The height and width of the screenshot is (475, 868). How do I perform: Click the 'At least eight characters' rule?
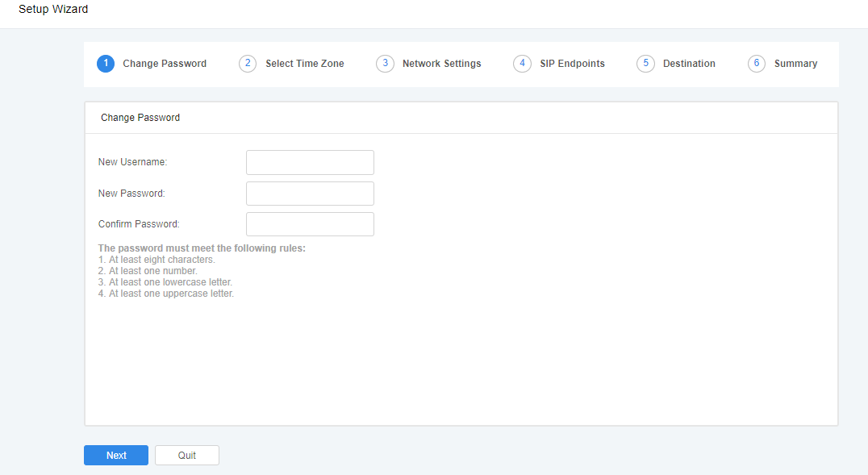coord(156,260)
